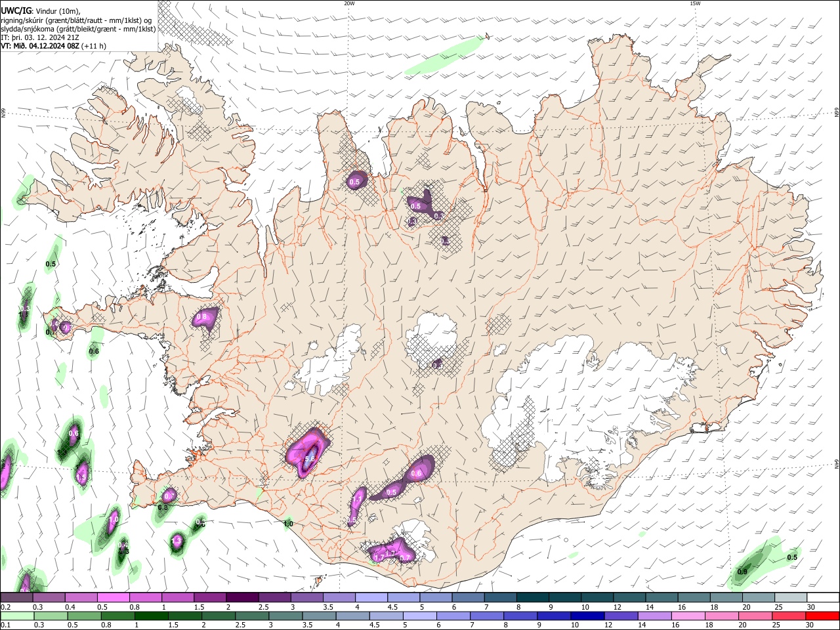Viewport: 840px width, 630px height.
Task: Click the '20W' longitude label
Action: pyautogui.click(x=349, y=3)
